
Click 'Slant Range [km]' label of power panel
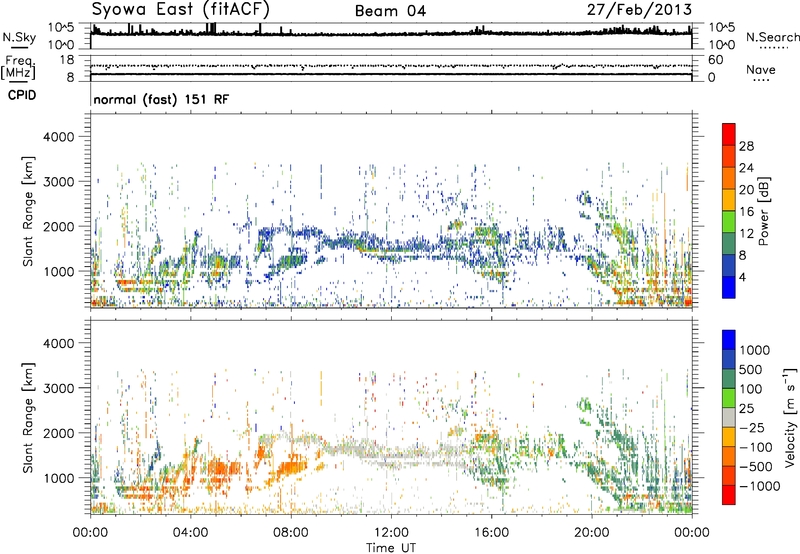(x=28, y=211)
